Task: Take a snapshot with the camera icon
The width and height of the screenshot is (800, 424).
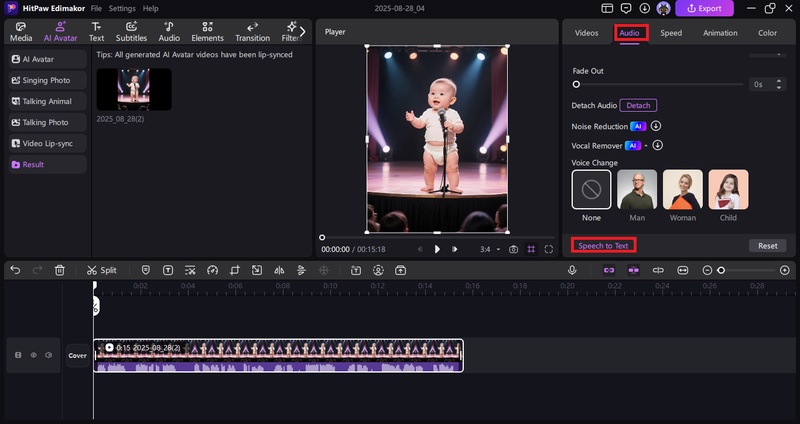Action: coord(513,249)
